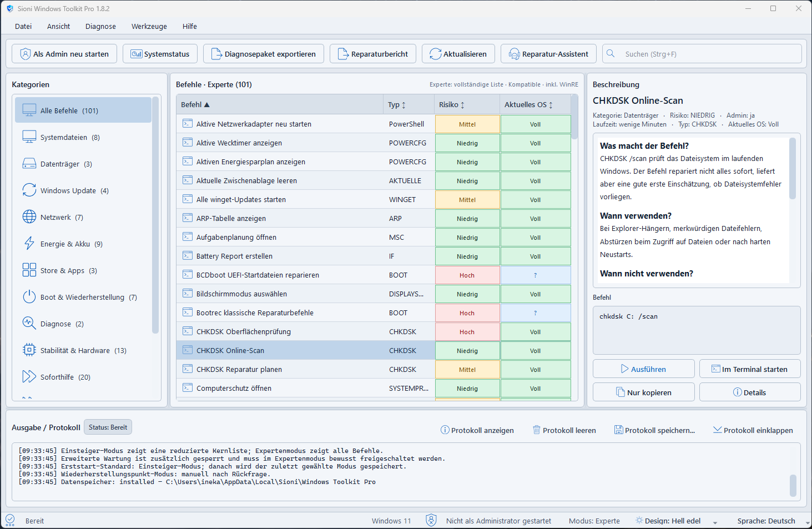
Task: Click the search magnifier icon
Action: pos(611,53)
